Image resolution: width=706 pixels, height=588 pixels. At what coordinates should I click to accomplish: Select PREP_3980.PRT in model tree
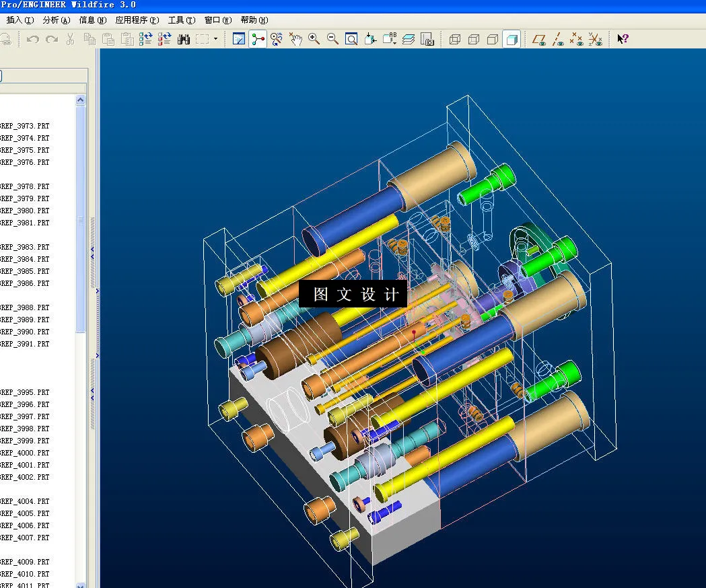pyautogui.click(x=25, y=211)
